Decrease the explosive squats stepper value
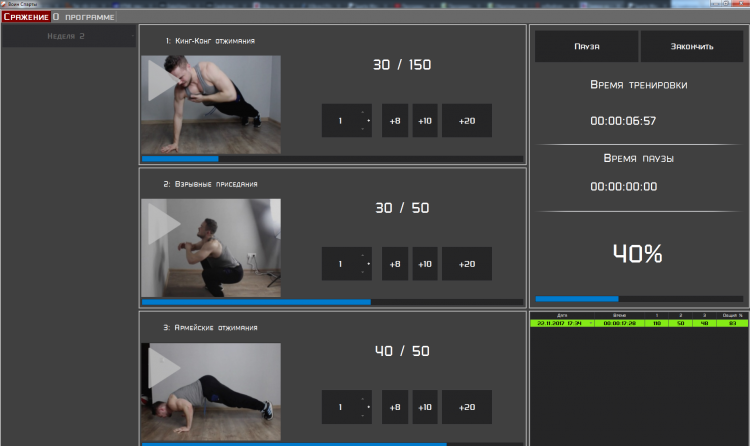Viewport: 750px width, 446px height. [x=363, y=272]
